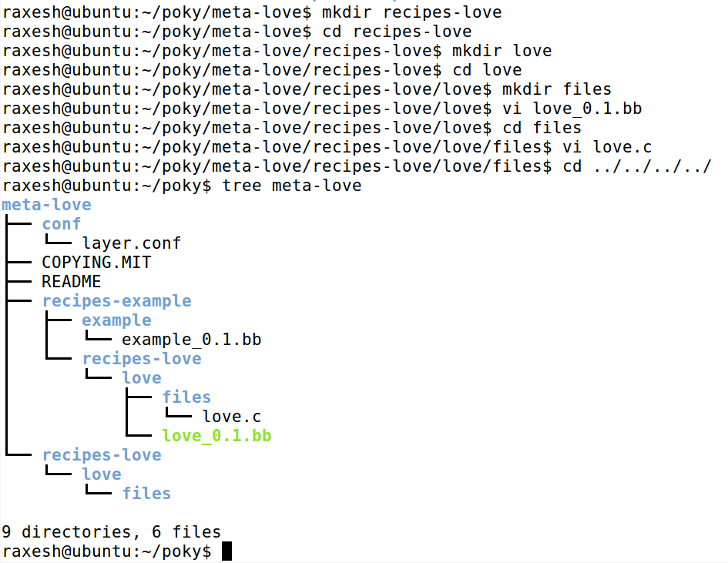Click the recipes-example directory name

(116, 300)
